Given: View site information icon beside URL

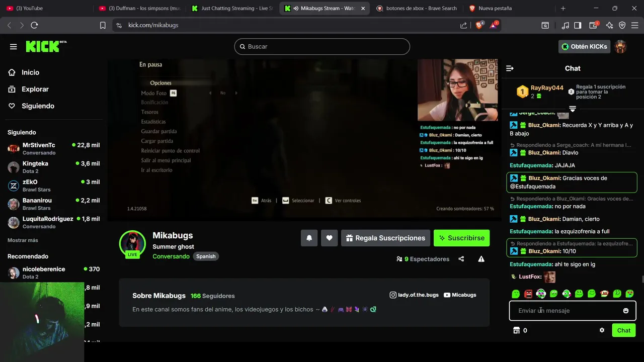Looking at the screenshot, I should pos(119,25).
